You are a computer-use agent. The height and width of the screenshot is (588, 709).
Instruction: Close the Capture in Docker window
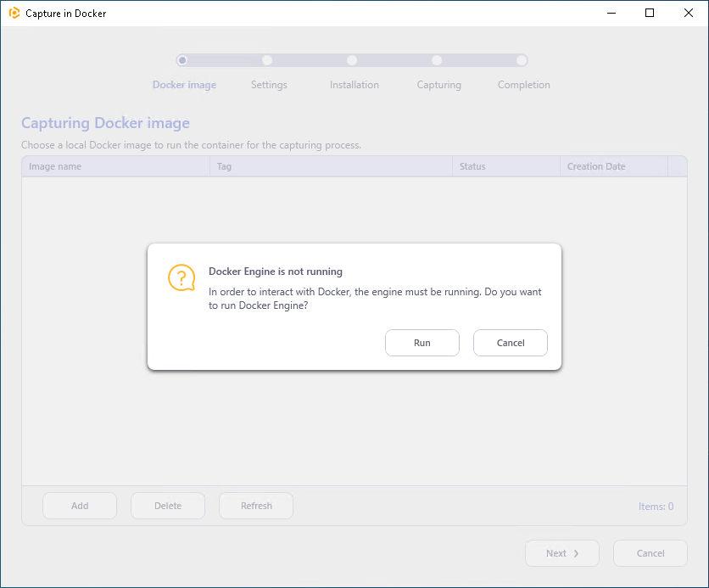[688, 13]
